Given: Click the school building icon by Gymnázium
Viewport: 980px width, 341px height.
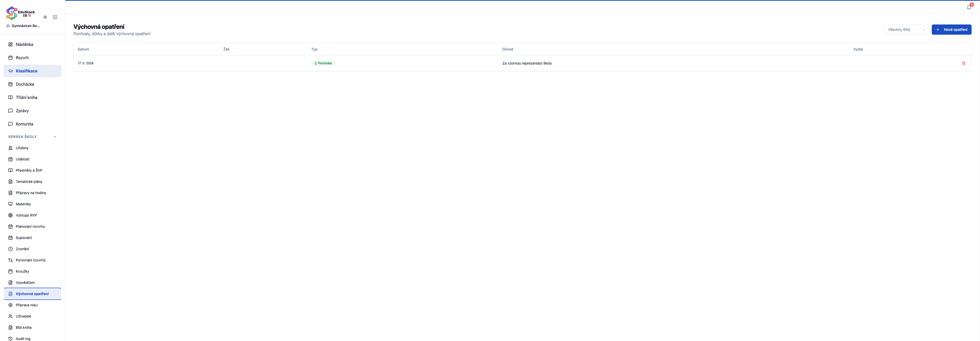Looking at the screenshot, I should click(x=8, y=26).
